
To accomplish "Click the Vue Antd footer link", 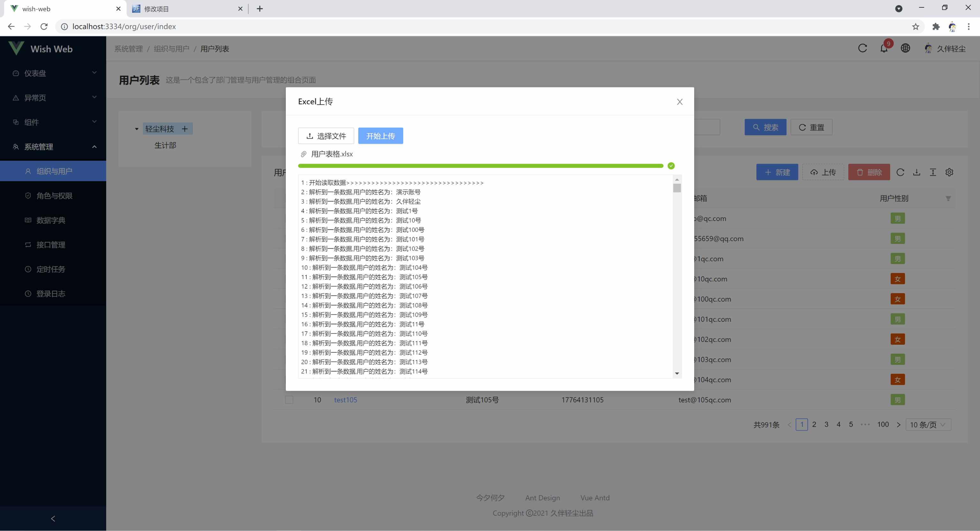I will click(x=595, y=498).
